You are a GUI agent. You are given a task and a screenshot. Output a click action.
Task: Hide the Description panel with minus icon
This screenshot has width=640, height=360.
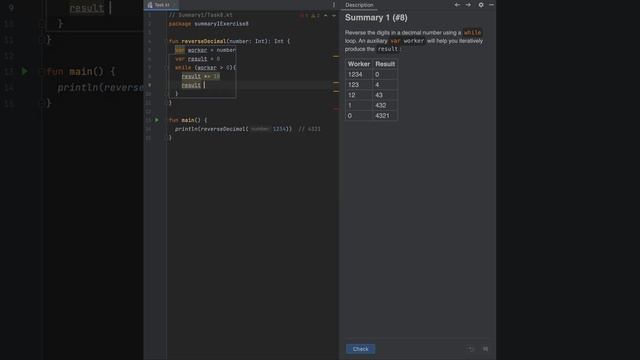491,5
